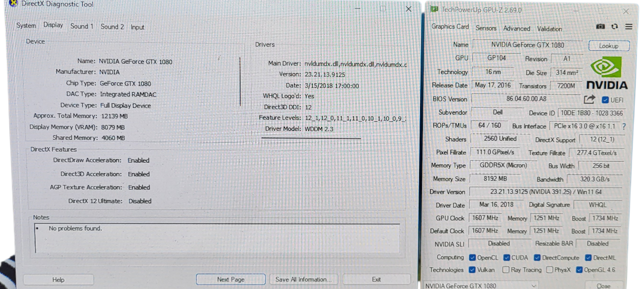Click the Next Page button
This screenshot has height=289, width=644.
tap(231, 279)
